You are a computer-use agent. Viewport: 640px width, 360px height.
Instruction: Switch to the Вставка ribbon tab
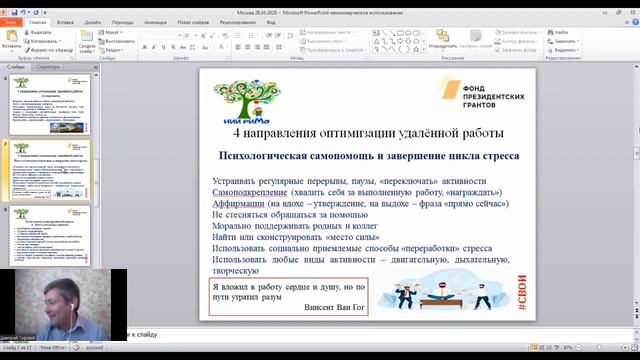click(65, 22)
